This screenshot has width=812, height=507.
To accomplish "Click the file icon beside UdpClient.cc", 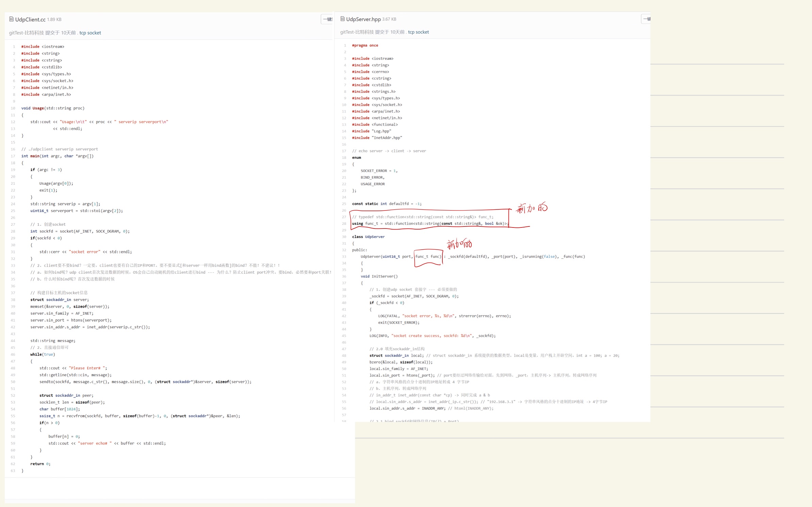I will pyautogui.click(x=11, y=19).
